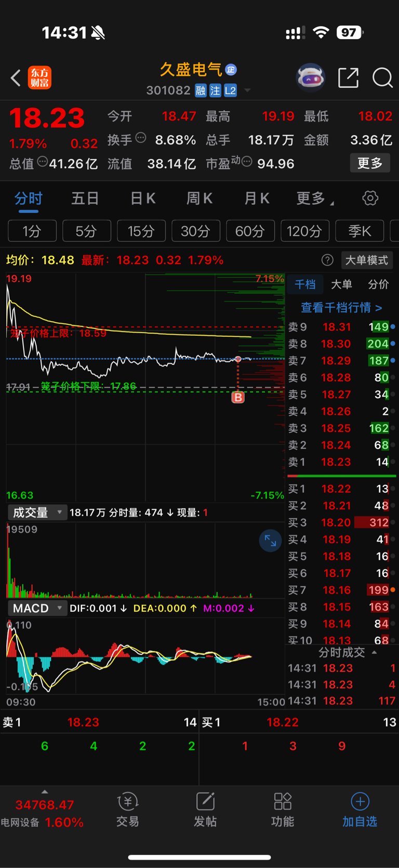Toggle 大单模式 big order mode

click(x=367, y=260)
